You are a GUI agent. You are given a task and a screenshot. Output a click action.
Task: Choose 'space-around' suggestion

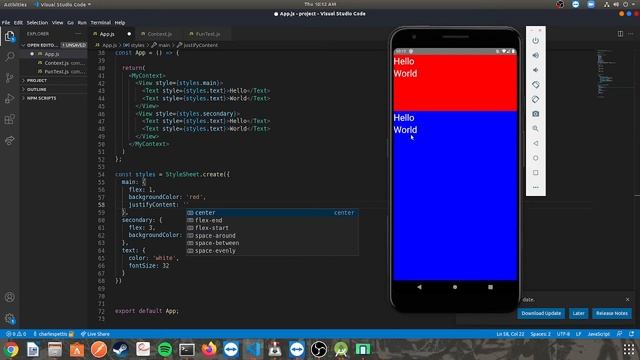point(272,236)
